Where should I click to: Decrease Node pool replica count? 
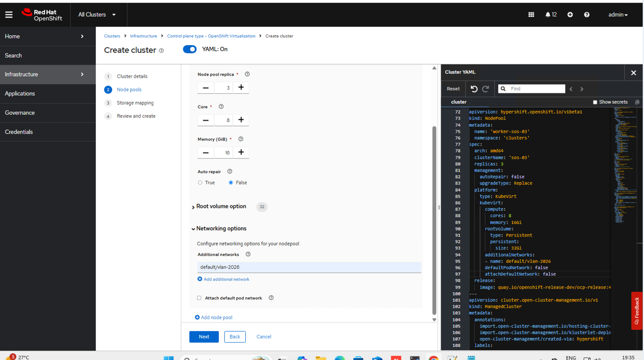206,88
